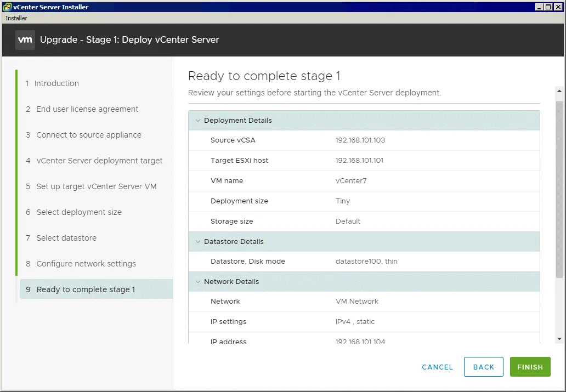Select Connect to source appliance step
Screen dimensions: 566x392
coord(89,135)
